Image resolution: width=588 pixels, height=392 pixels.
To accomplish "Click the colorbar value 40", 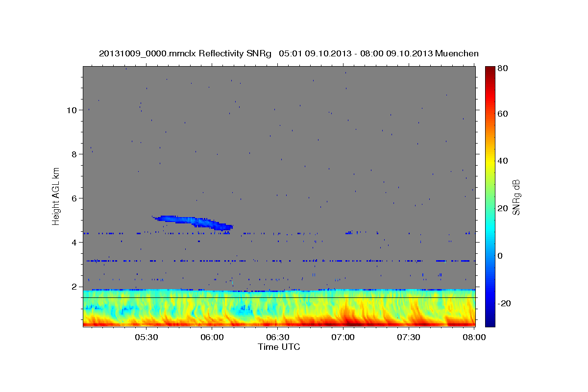I will coord(502,161).
